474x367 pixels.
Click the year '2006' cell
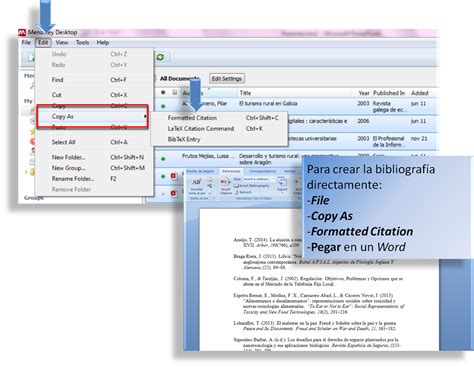coord(363,121)
